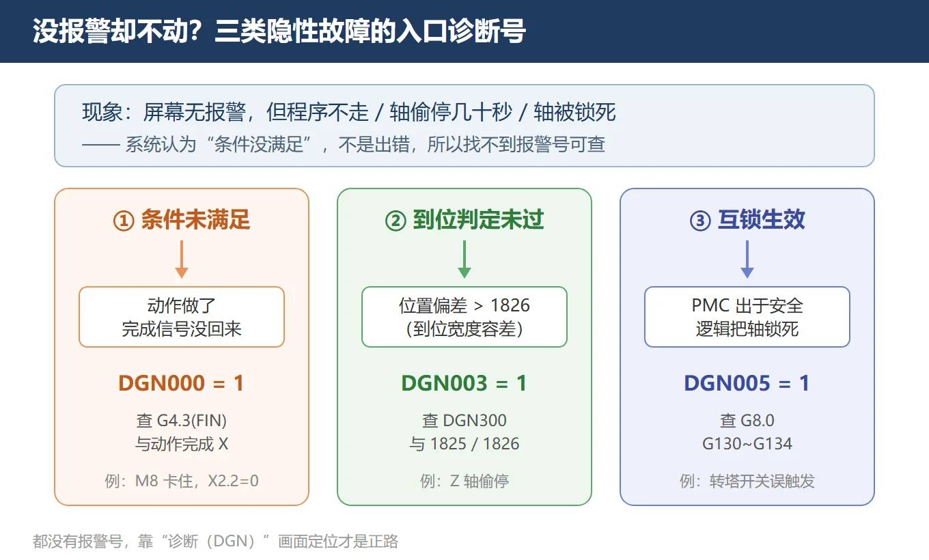Click the heading "③ 互锁生效"
Viewport: 929px width, 560px height.
[747, 219]
